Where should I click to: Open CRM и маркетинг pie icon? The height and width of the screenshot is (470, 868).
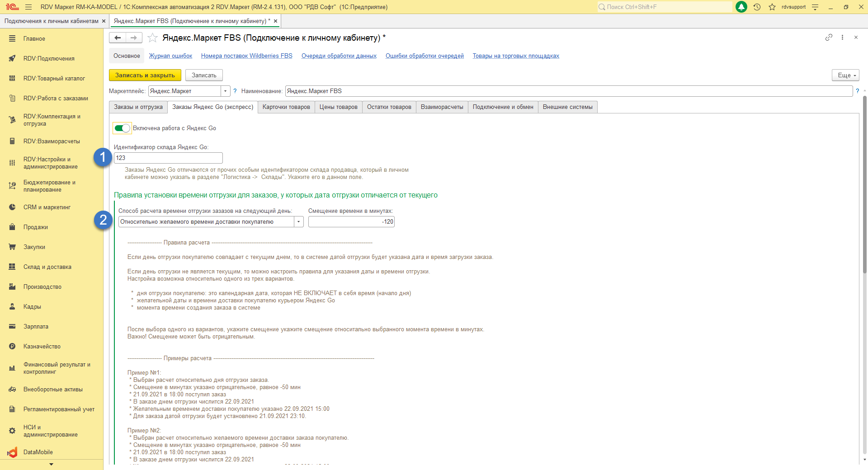12,207
